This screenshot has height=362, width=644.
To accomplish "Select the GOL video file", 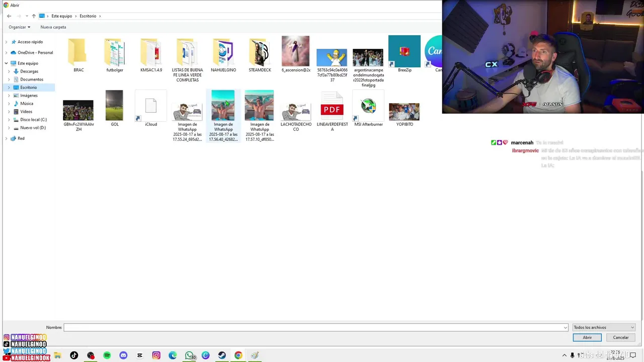I will (115, 109).
